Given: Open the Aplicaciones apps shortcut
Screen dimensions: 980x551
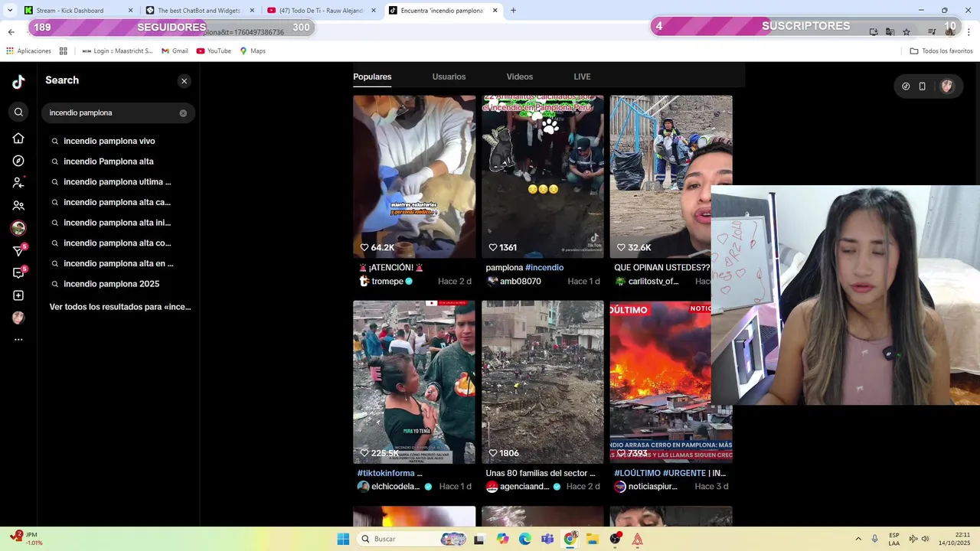Looking at the screenshot, I should coord(28,51).
